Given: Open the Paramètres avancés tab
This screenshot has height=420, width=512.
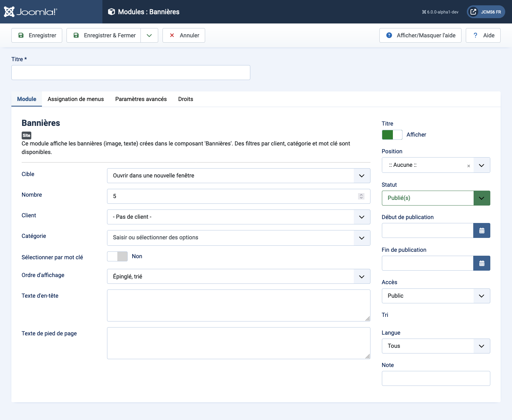Looking at the screenshot, I should (141, 99).
